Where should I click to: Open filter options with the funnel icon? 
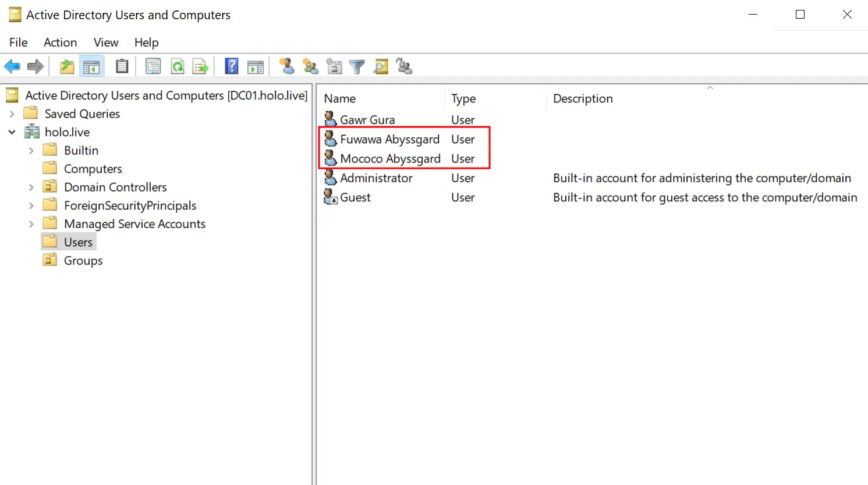point(357,66)
